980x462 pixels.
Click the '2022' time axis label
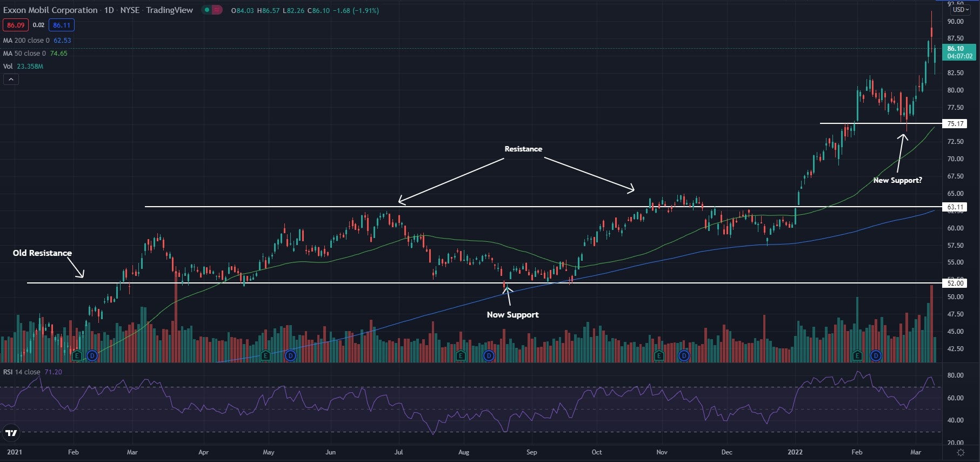tap(795, 452)
